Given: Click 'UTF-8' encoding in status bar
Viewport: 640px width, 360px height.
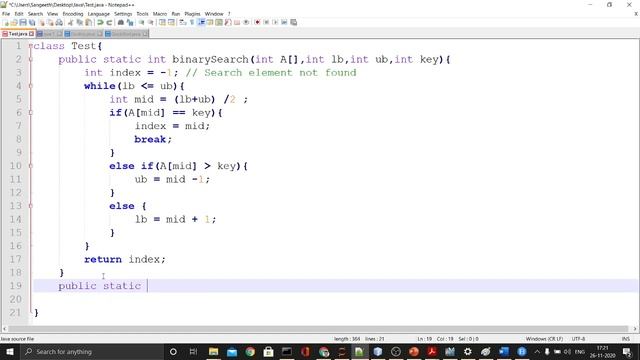Looking at the screenshot, I should 578,339.
